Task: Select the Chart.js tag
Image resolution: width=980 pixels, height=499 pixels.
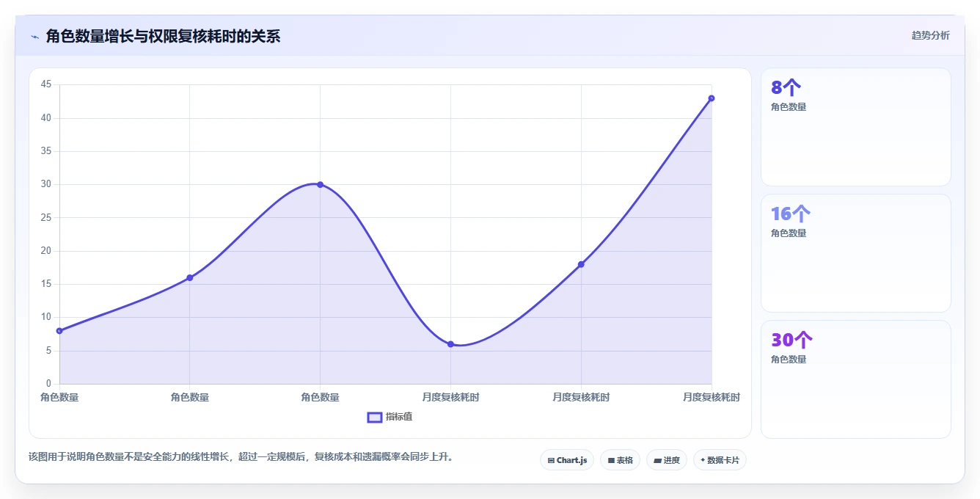Action: [x=567, y=460]
